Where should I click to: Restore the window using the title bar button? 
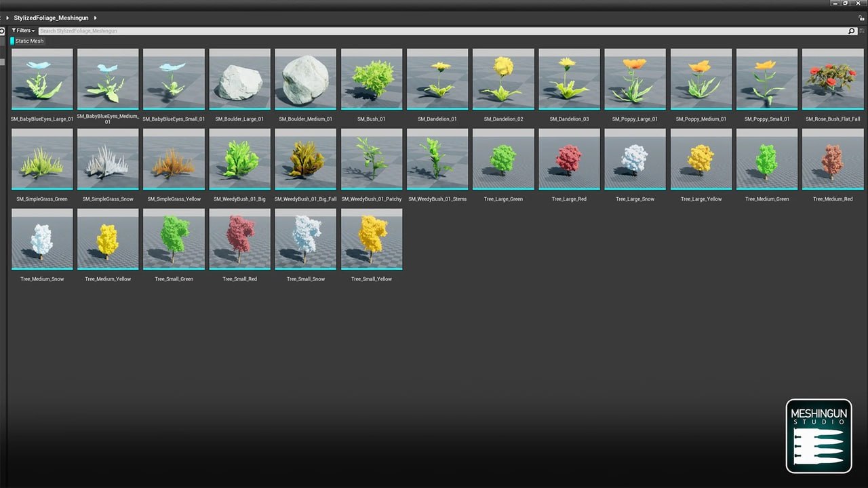pos(845,3)
